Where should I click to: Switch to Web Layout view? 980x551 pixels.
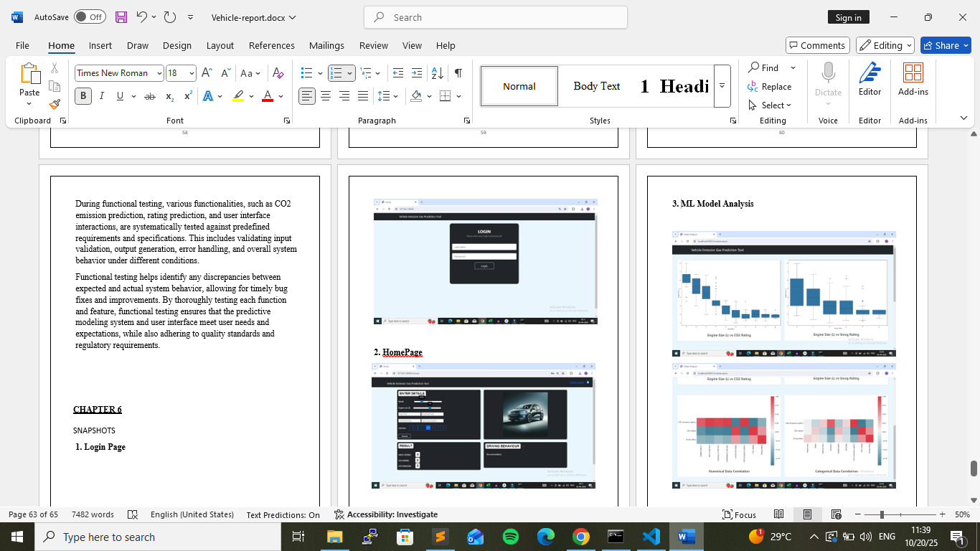click(x=836, y=514)
